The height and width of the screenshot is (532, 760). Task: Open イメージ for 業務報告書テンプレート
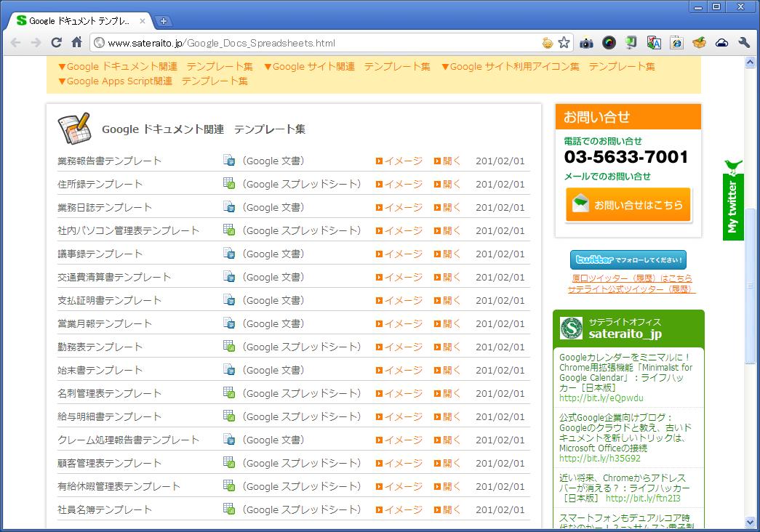[399, 161]
